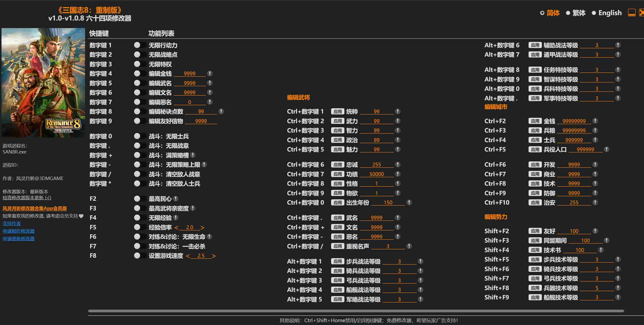Enable 战斗：无限士兵 toggle
Image resolution: width=644 pixels, height=325 pixels.
[x=139, y=136]
